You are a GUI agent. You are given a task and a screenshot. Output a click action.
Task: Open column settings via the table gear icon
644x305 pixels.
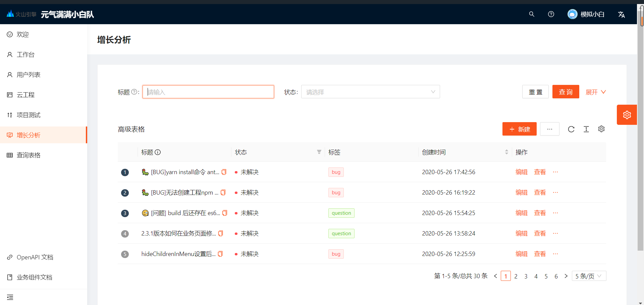pyautogui.click(x=601, y=129)
